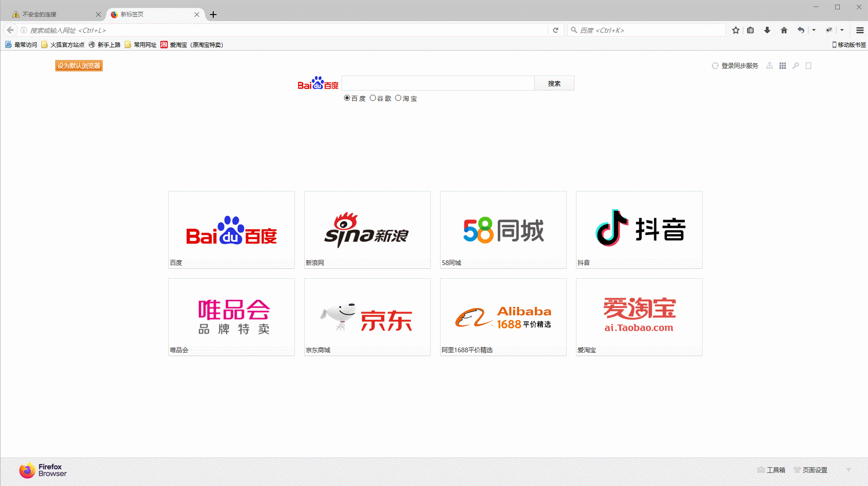The height and width of the screenshot is (486, 868).
Task: Open the 唯品会 site thumbnail
Action: tap(232, 317)
